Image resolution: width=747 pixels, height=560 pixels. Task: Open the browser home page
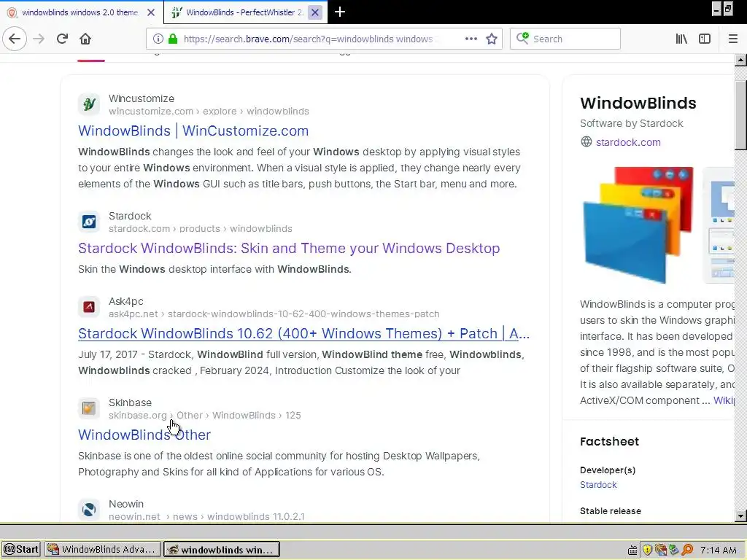point(85,39)
